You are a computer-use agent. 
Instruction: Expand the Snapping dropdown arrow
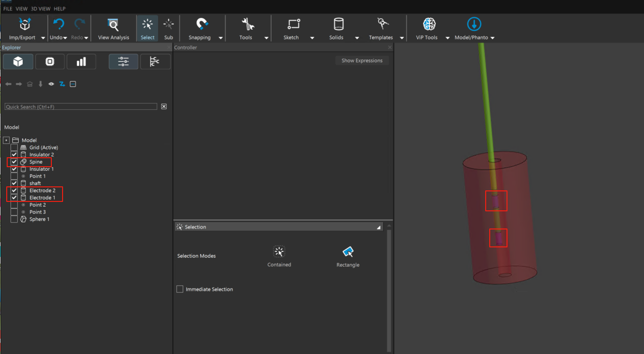[x=220, y=38]
